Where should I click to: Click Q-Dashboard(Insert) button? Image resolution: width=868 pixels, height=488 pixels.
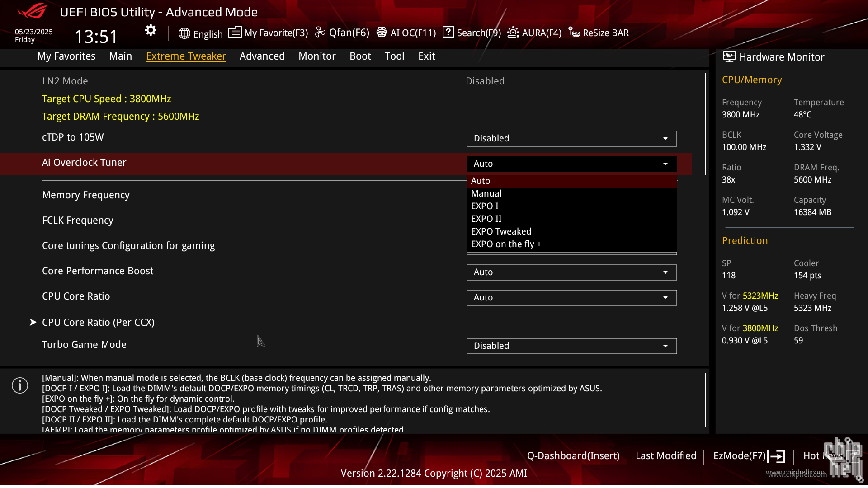(x=573, y=456)
